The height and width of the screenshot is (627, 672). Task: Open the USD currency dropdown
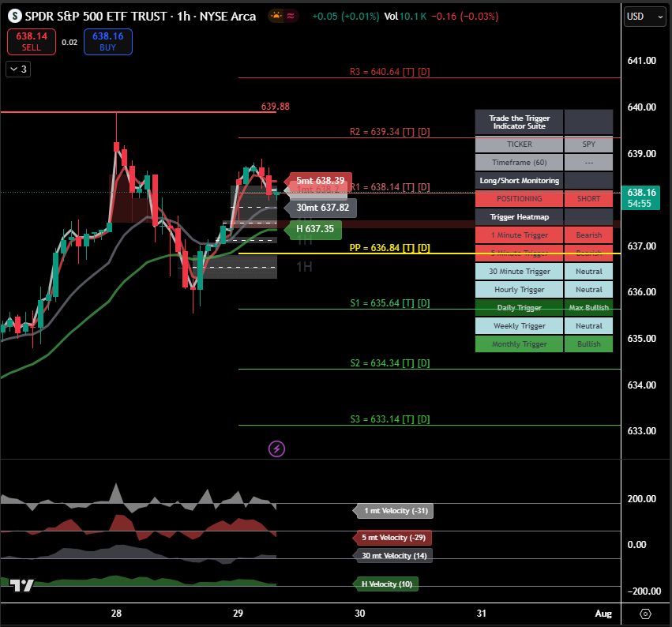pos(644,17)
